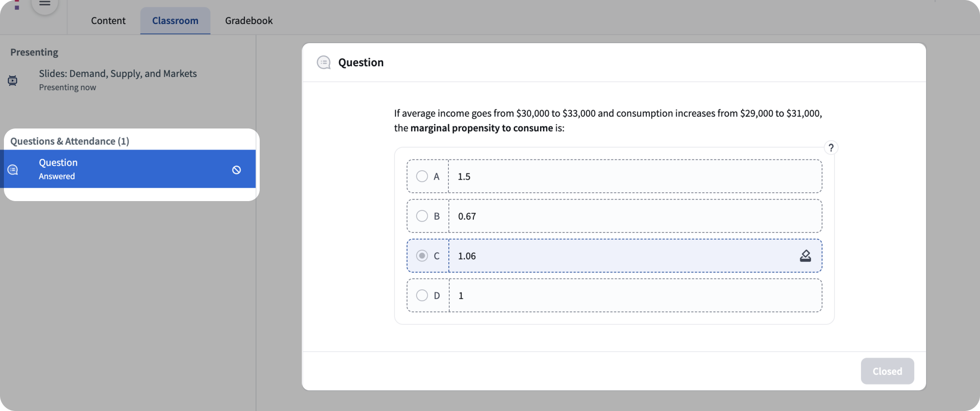Switch to the Content tab
The width and height of the screenshot is (980, 411).
point(108,21)
